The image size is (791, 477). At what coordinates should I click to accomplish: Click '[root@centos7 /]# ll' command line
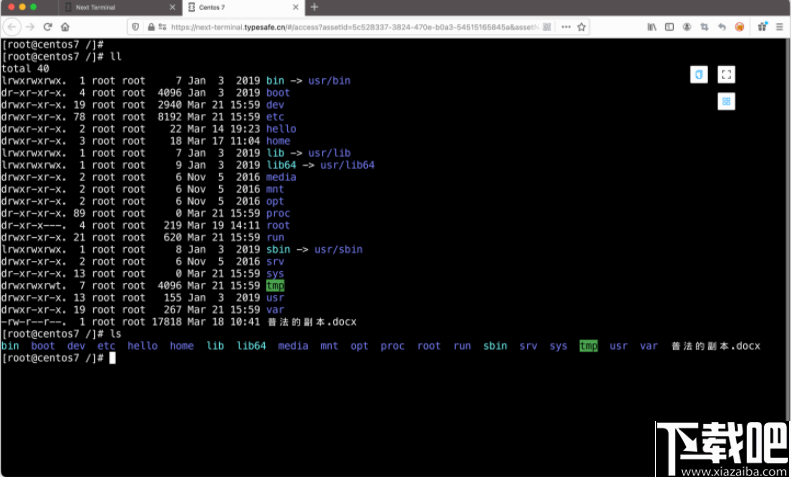pos(62,56)
